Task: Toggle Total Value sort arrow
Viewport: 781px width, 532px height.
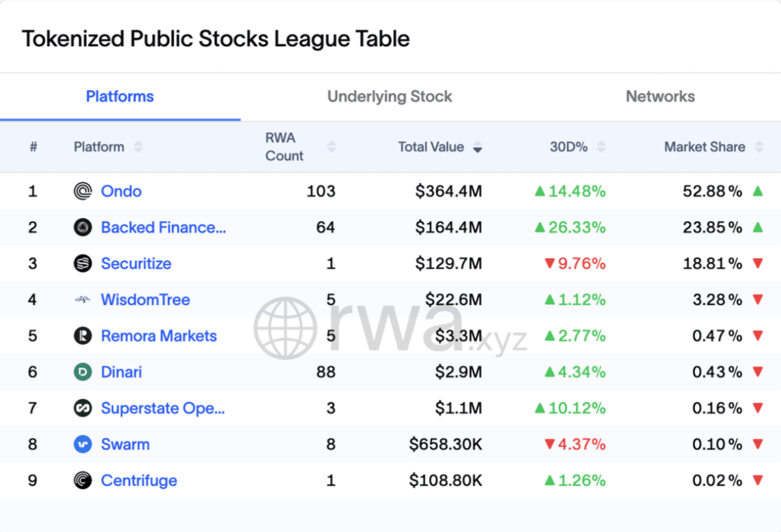Action: tap(478, 148)
